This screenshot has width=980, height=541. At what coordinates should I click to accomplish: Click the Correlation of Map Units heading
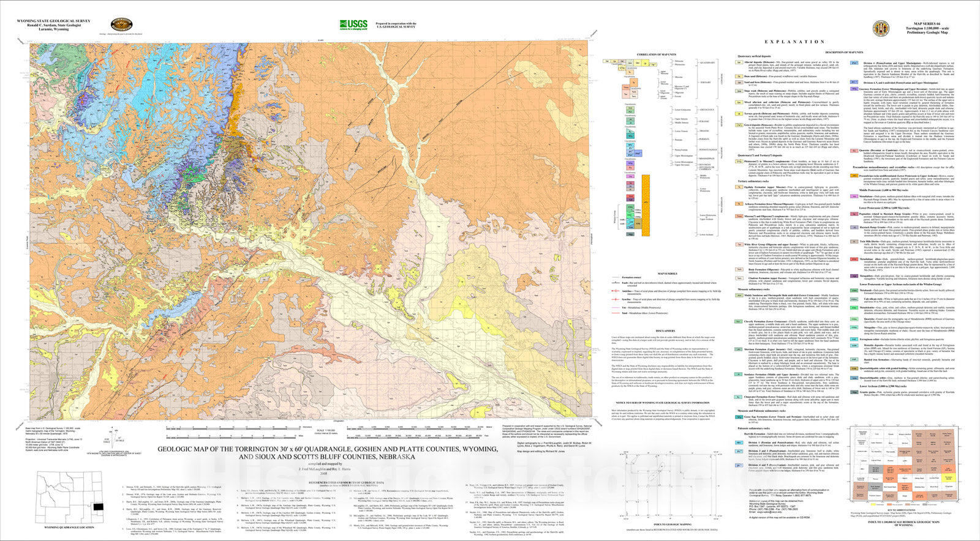point(656,54)
